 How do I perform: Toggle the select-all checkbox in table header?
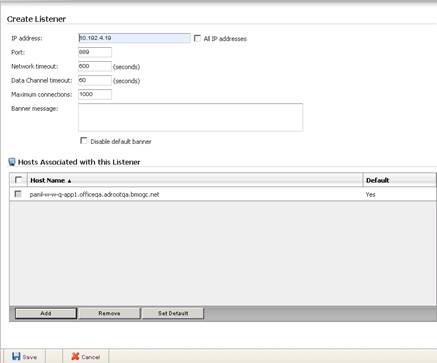click(18, 180)
